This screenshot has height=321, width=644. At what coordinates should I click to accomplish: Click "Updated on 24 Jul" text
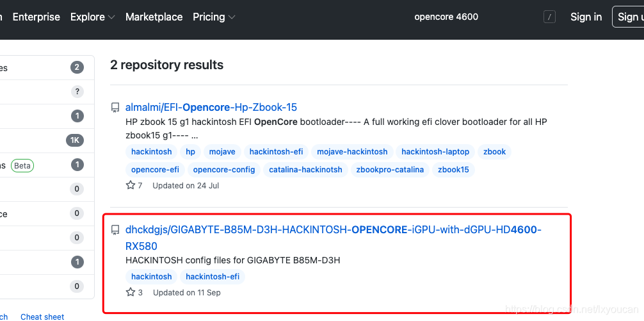[186, 186]
